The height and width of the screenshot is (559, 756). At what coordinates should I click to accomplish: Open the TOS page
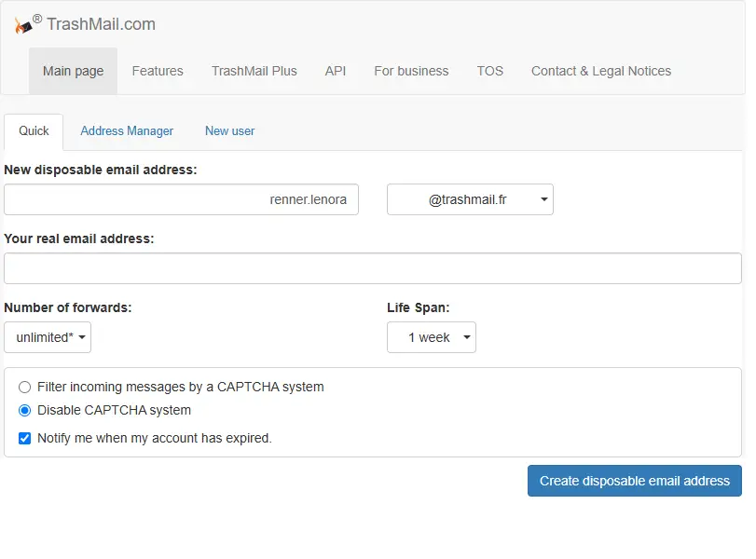[489, 71]
